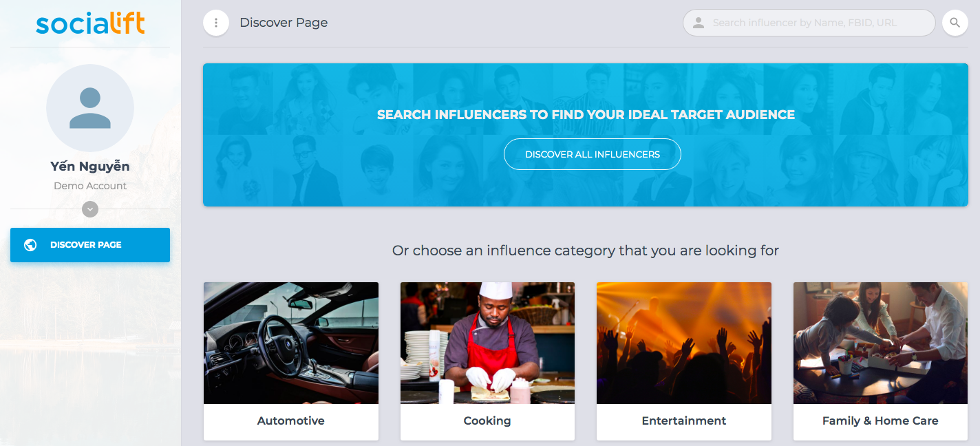
Task: Click the user avatar placeholder
Action: click(x=90, y=108)
